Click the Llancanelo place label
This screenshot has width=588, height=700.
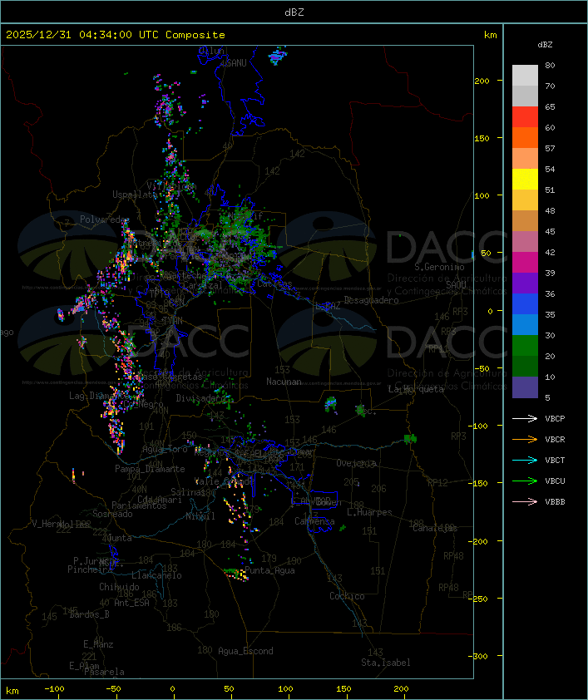click(156, 575)
